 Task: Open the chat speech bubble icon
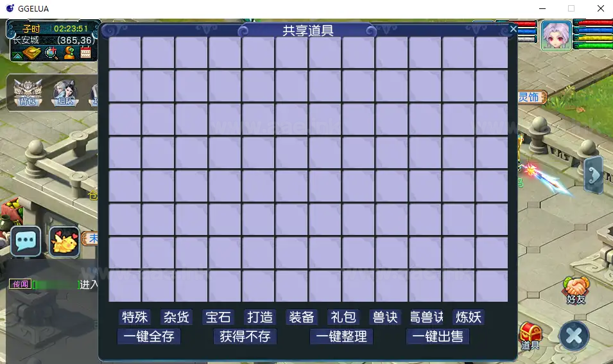[x=26, y=241]
